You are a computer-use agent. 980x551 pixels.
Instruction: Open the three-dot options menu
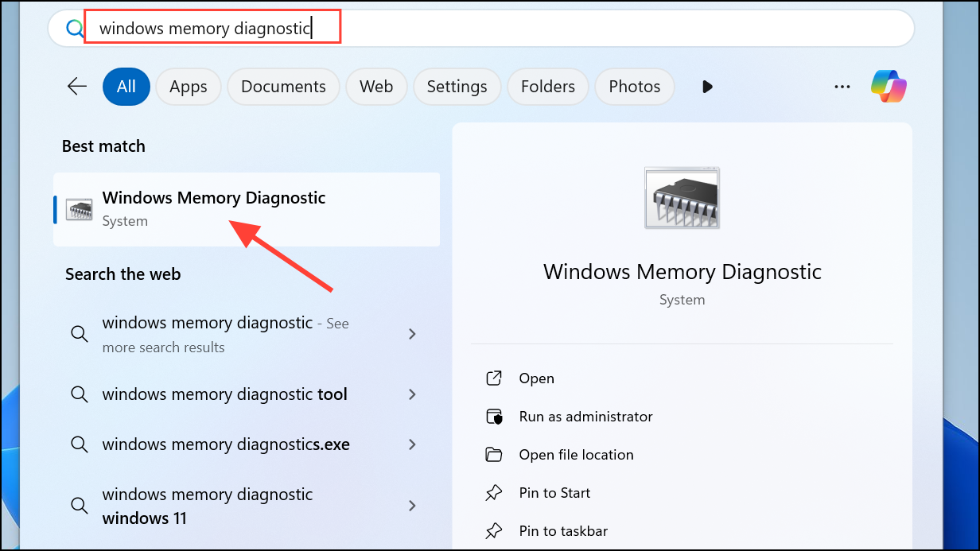coord(842,87)
